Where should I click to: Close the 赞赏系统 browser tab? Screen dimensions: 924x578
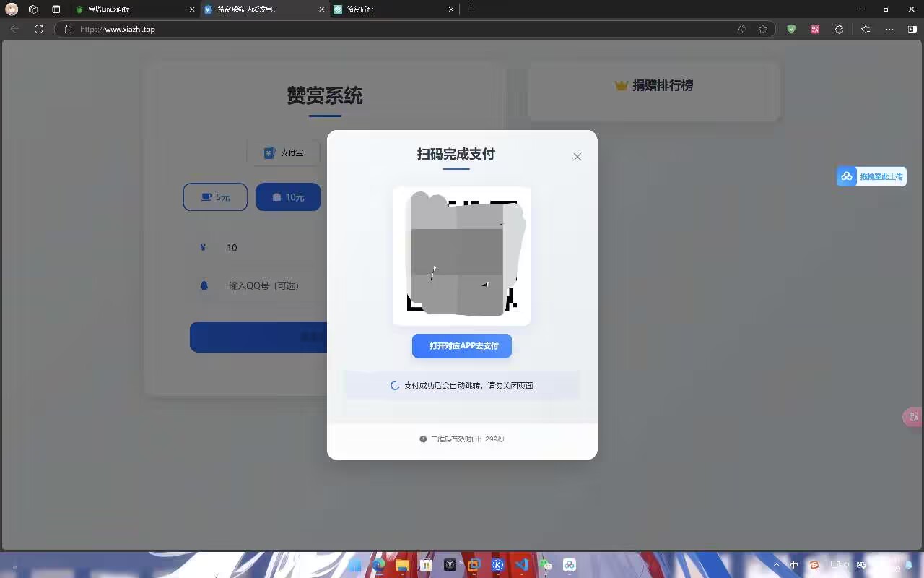tap(322, 9)
